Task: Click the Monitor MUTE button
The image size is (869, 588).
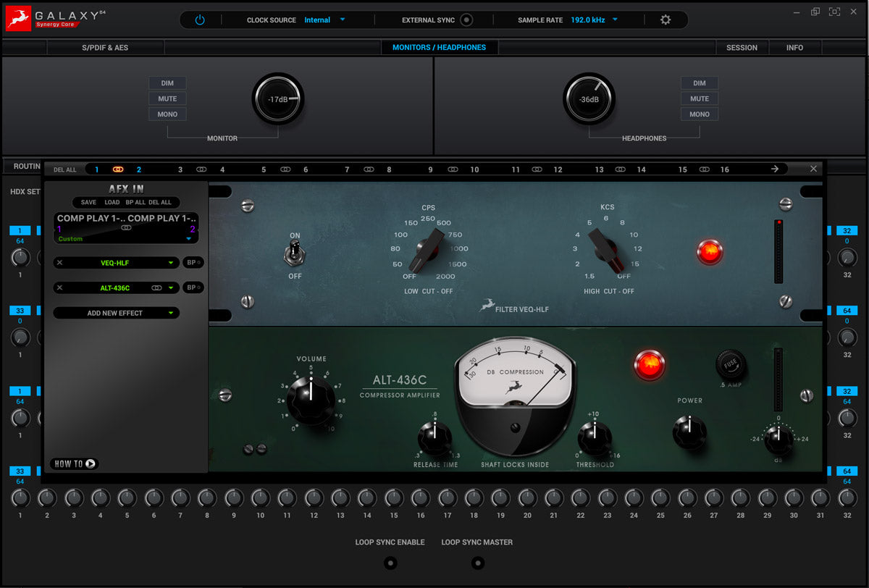Action: coord(167,98)
